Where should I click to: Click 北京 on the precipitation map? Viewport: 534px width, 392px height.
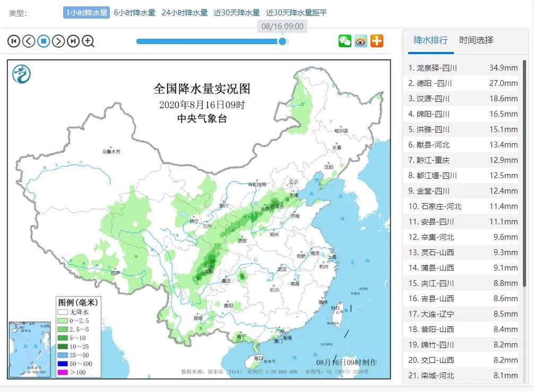[294, 182]
